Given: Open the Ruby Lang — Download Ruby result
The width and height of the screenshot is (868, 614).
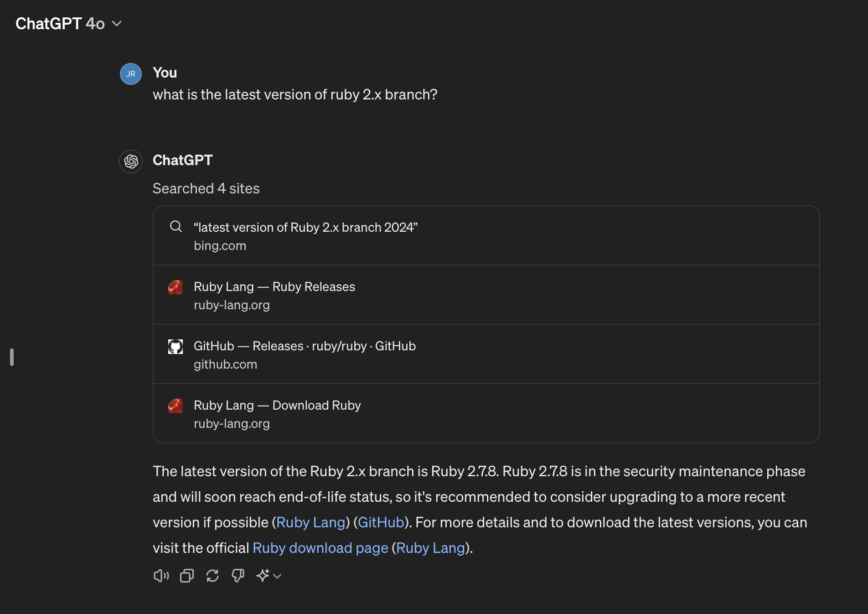Looking at the screenshot, I should pyautogui.click(x=486, y=414).
